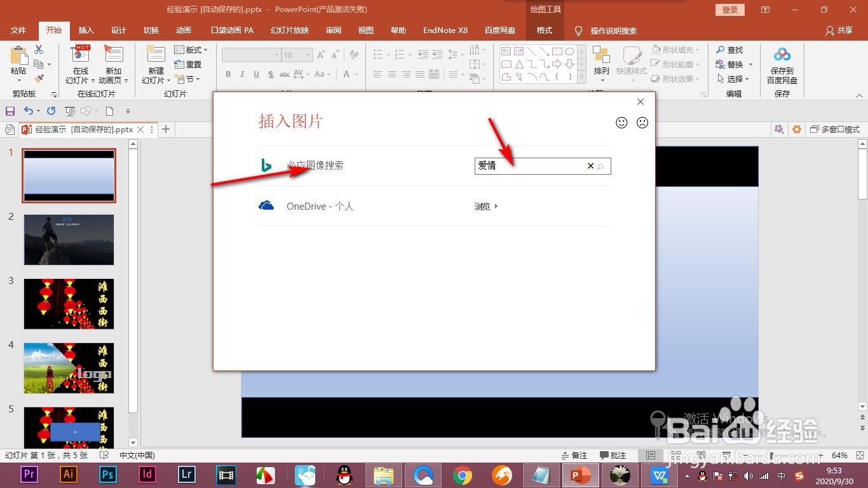Open the 文件 file menu
Image resolution: width=868 pixels, height=488 pixels.
18,30
